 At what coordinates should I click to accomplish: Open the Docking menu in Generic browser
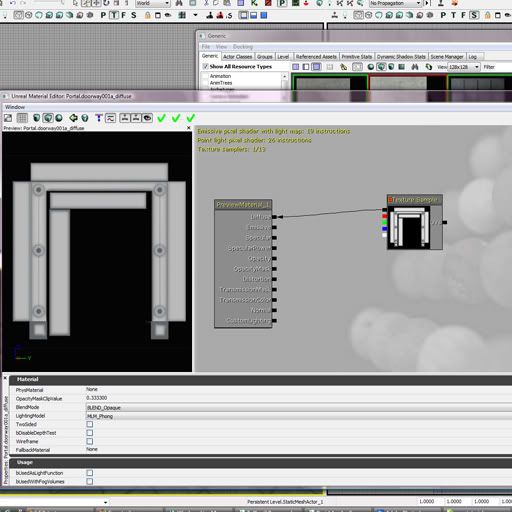pos(243,47)
